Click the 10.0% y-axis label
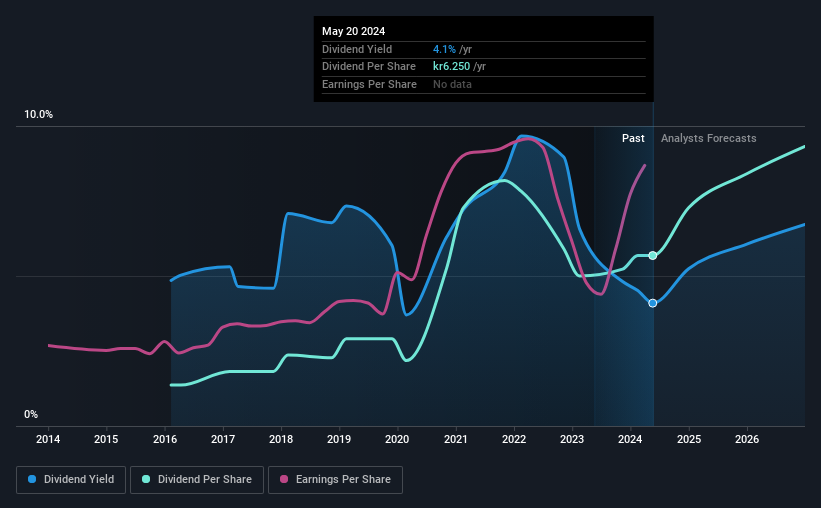Viewport: 821px width, 508px height. coord(38,115)
